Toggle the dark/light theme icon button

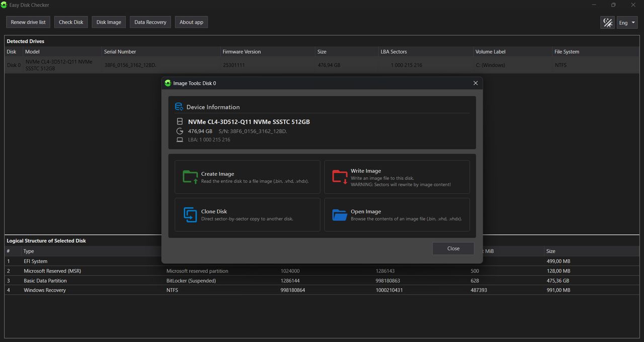point(607,23)
